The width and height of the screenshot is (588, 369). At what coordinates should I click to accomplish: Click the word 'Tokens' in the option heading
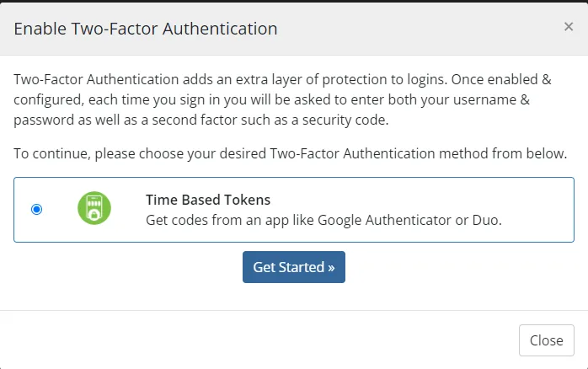[249, 201]
